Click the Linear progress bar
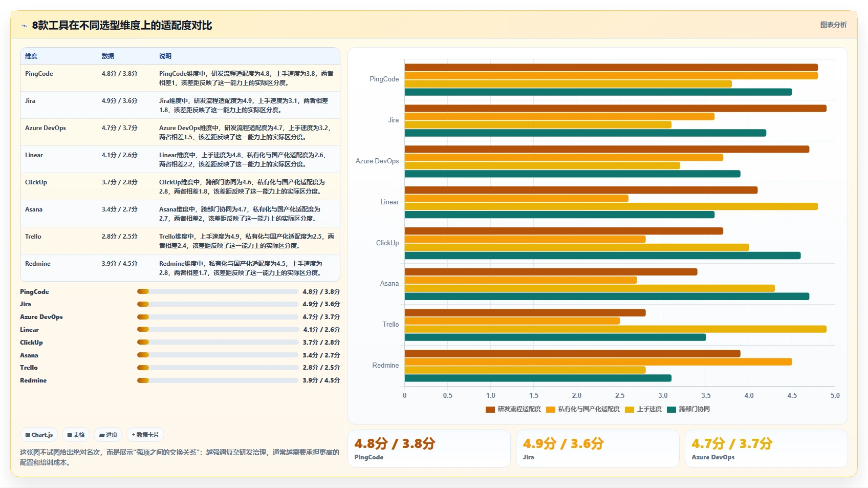Viewport: 868px width, 488px height. [x=218, y=329]
